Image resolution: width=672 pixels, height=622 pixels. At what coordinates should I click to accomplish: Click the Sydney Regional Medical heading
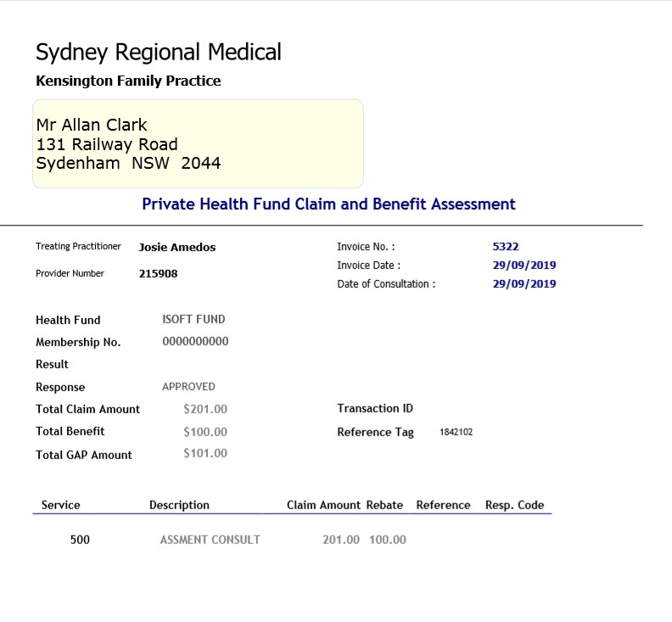coord(158,53)
